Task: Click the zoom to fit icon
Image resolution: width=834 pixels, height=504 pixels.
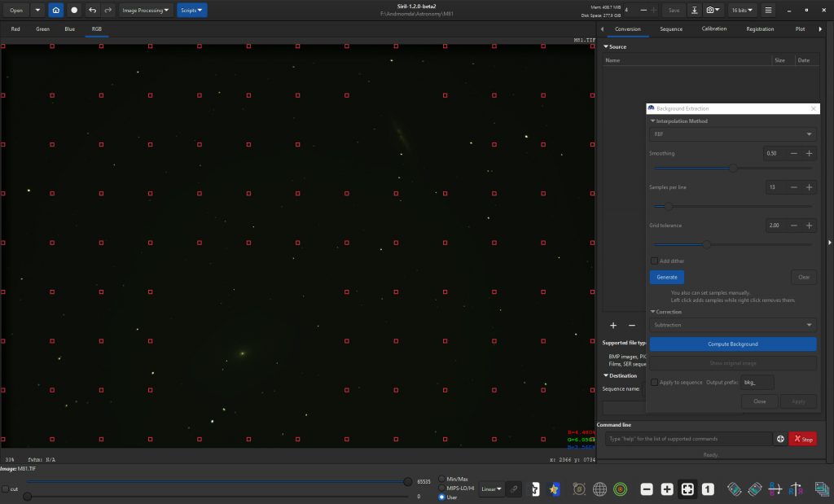Action: 687,489
